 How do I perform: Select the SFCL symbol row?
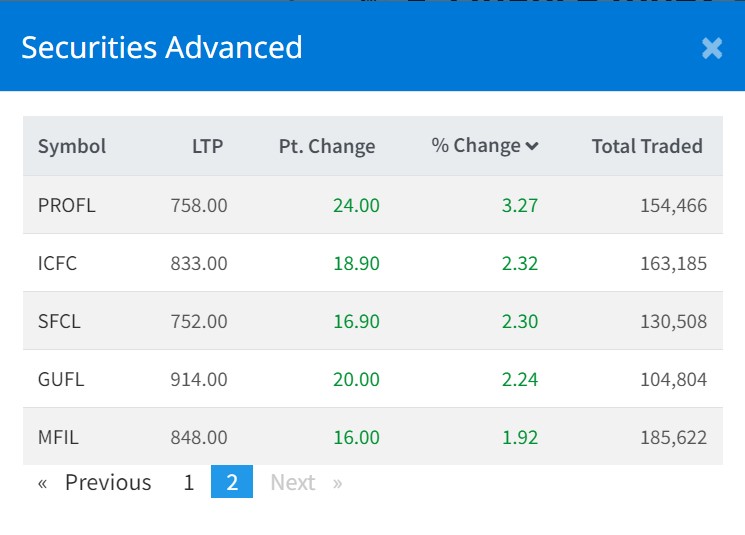click(x=59, y=322)
